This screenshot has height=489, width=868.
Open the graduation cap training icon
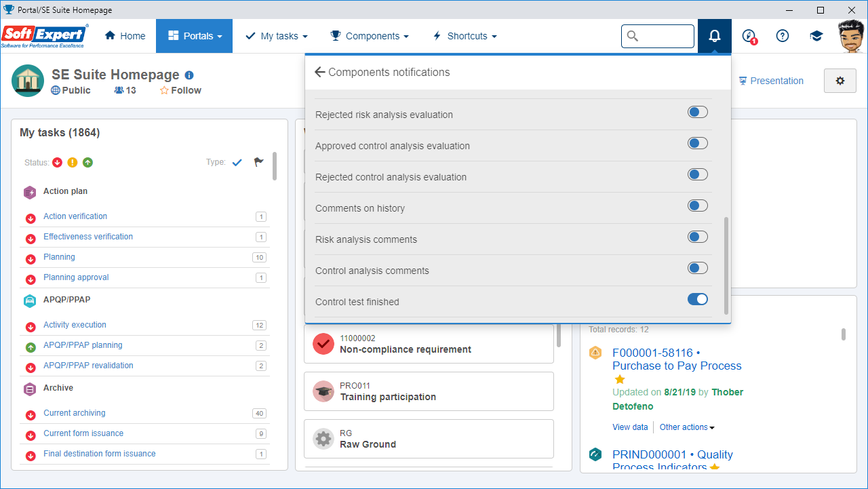816,36
